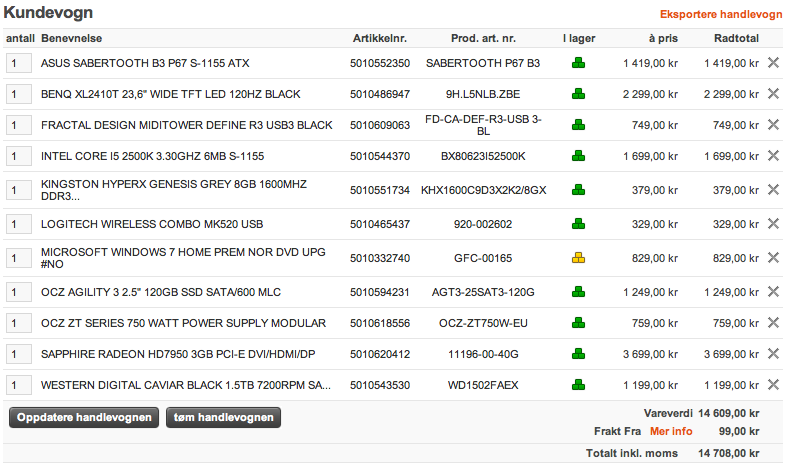The image size is (803, 464).
Task: Delete WESTERN DIGITAL CAVIAR BLACK row
Action: pos(773,385)
